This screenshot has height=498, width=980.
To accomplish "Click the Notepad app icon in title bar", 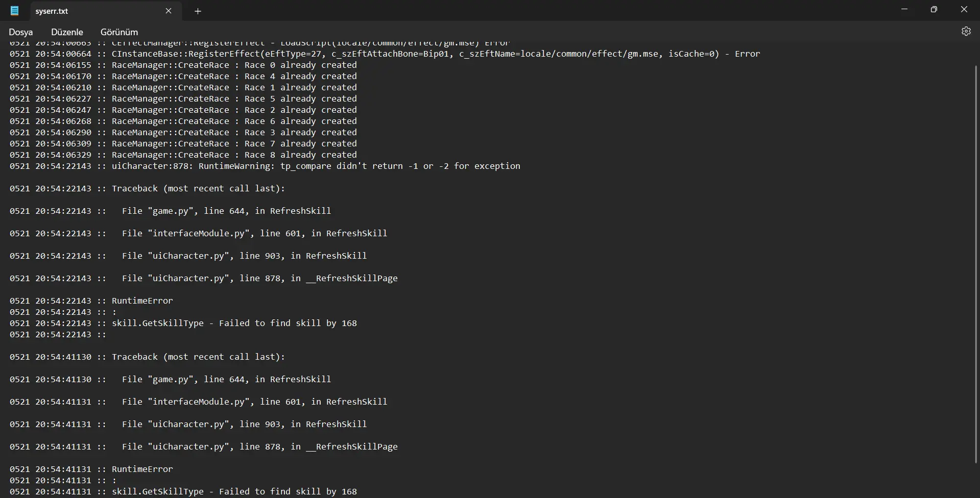I will tap(15, 11).
